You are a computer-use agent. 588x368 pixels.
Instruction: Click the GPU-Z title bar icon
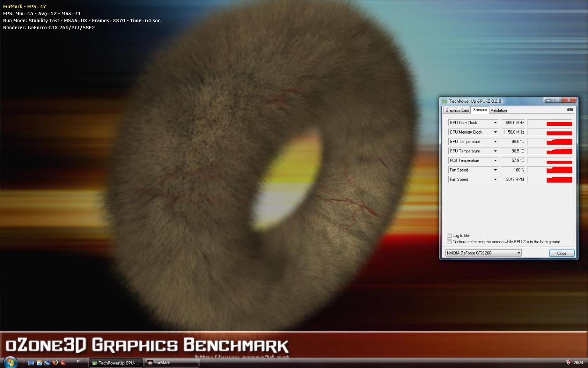[445, 101]
